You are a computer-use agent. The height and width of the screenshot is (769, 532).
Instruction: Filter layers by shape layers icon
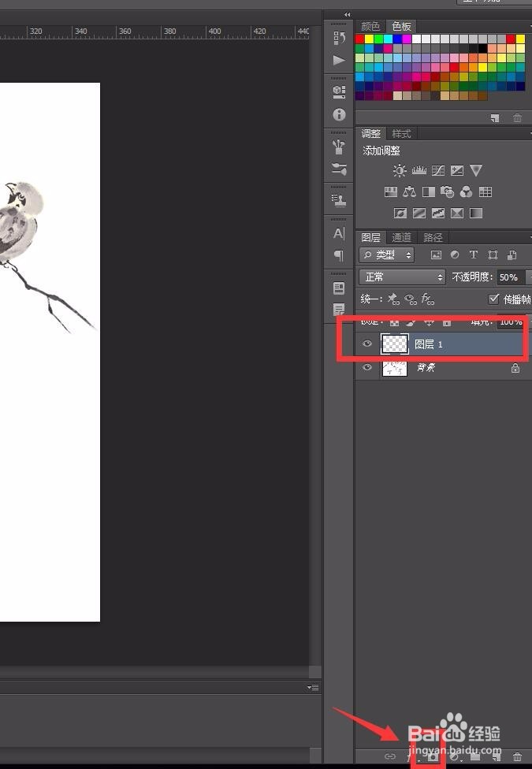click(493, 254)
